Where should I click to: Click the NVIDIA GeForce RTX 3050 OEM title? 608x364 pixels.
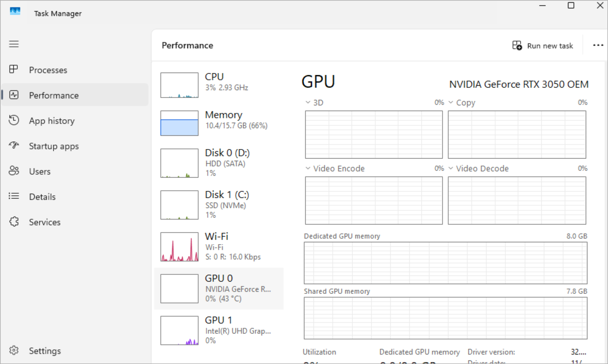click(519, 84)
